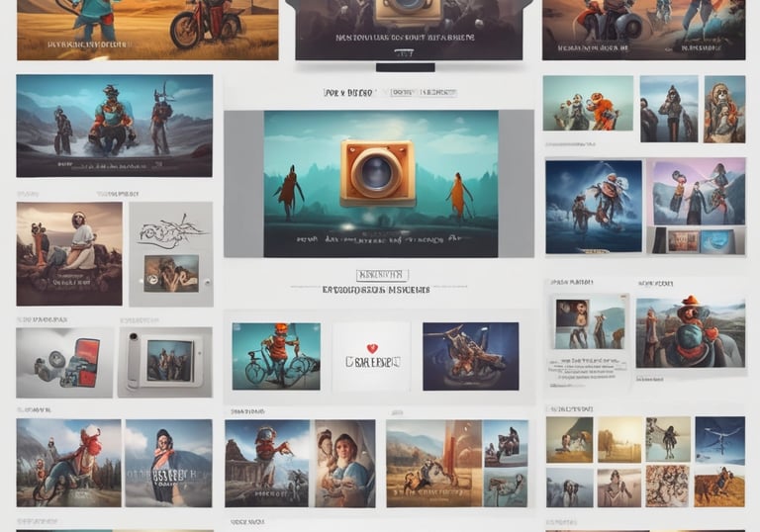Viewport: 760px width, 532px height.
Task: Click the right orange-robed figure in the hero image
Action: (458, 196)
